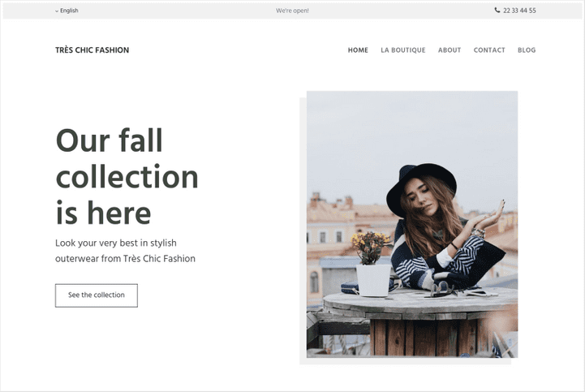This screenshot has width=585, height=392.
Task: Expand the language chevron beside English
Action: 57,11
